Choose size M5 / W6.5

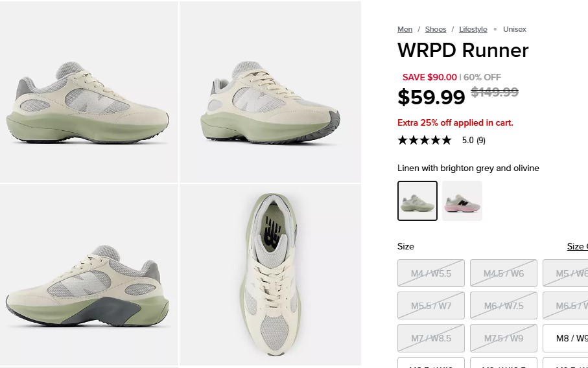click(x=565, y=273)
